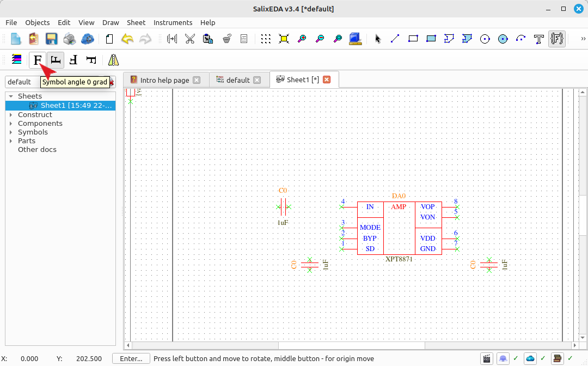Select the rectangle outline tool
This screenshot has height=366, width=588.
click(x=413, y=39)
